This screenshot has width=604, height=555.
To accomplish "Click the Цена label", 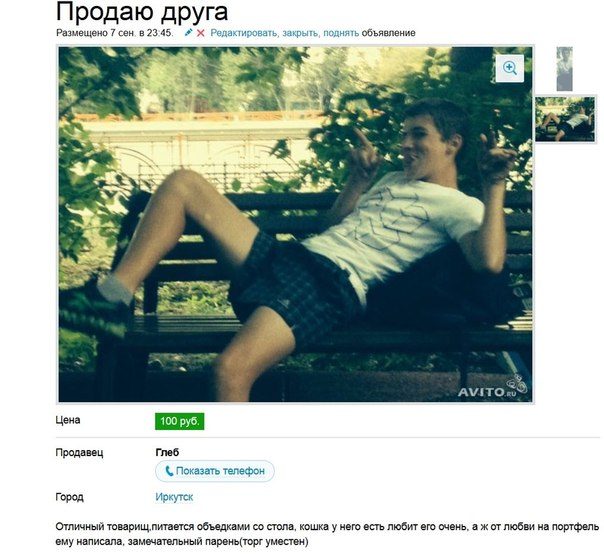I will 68,420.
